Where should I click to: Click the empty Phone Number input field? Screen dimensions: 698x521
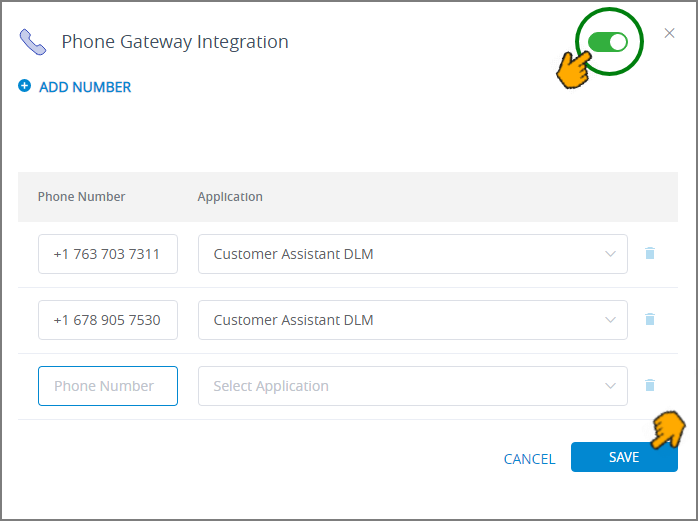tap(108, 386)
